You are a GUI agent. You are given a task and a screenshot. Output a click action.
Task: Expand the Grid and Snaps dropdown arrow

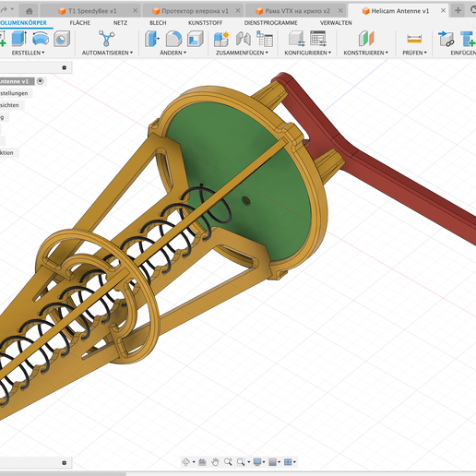click(280, 462)
